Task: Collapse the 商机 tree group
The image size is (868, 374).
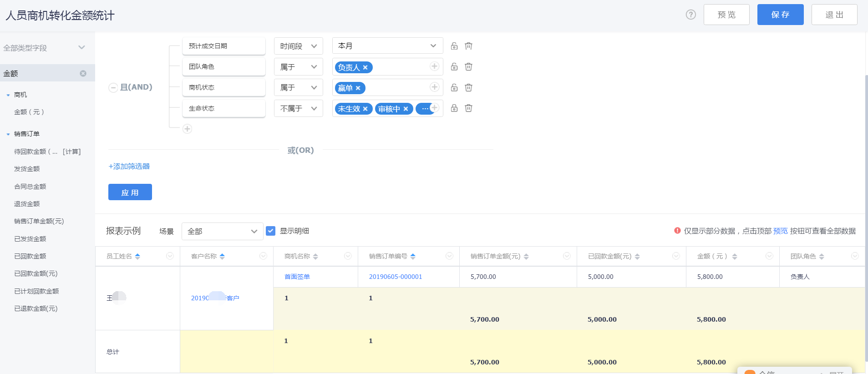Action: tap(8, 95)
